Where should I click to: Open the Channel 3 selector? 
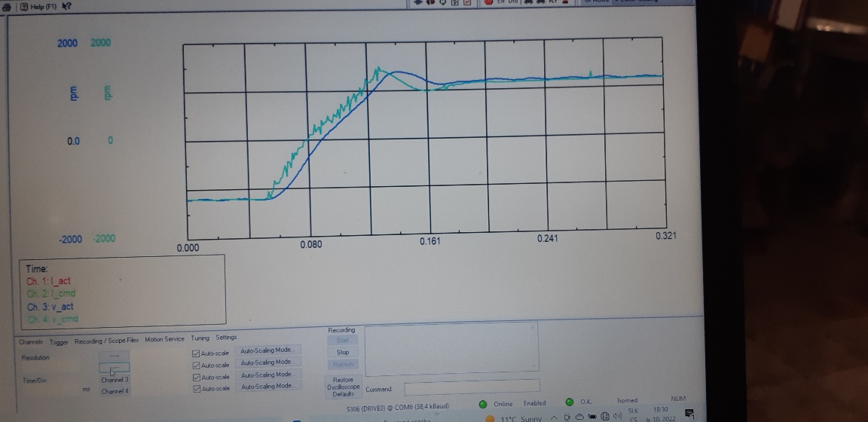click(115, 380)
